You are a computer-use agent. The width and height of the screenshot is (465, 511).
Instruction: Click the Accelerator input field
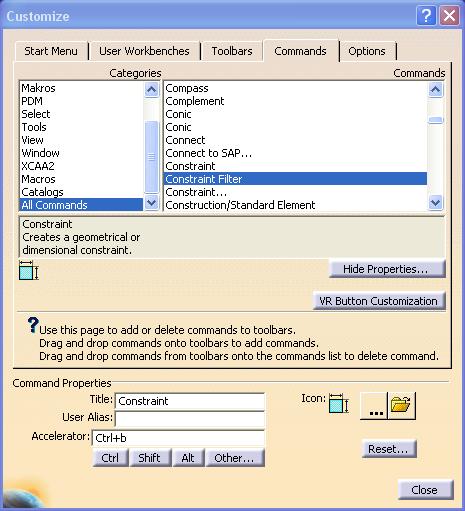coord(178,438)
